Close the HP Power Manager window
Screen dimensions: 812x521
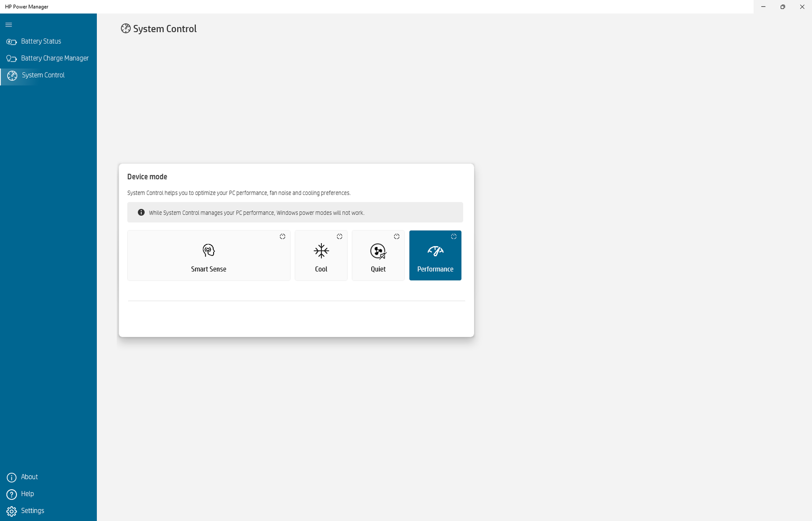coord(802,7)
